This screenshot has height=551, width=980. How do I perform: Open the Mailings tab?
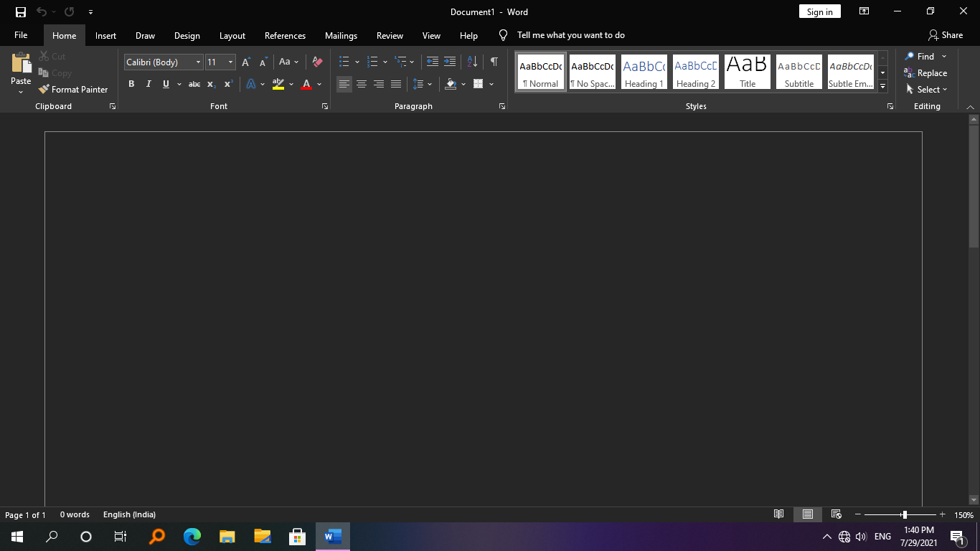tap(341, 35)
